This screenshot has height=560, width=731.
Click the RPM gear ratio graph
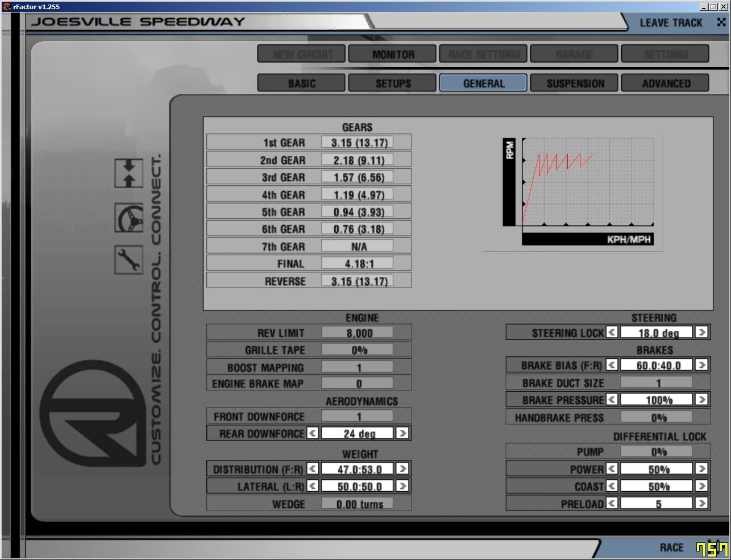(588, 182)
